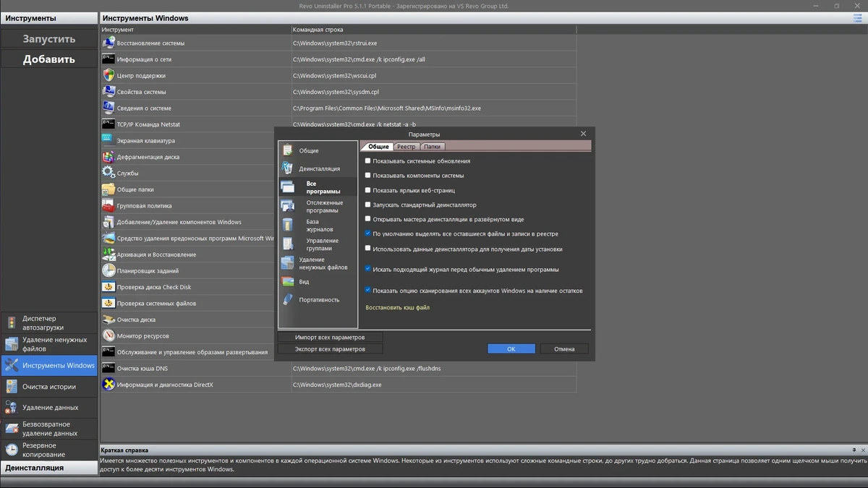Click the База журналов icon in Параметры
This screenshot has width=868, height=488.
coord(288,225)
